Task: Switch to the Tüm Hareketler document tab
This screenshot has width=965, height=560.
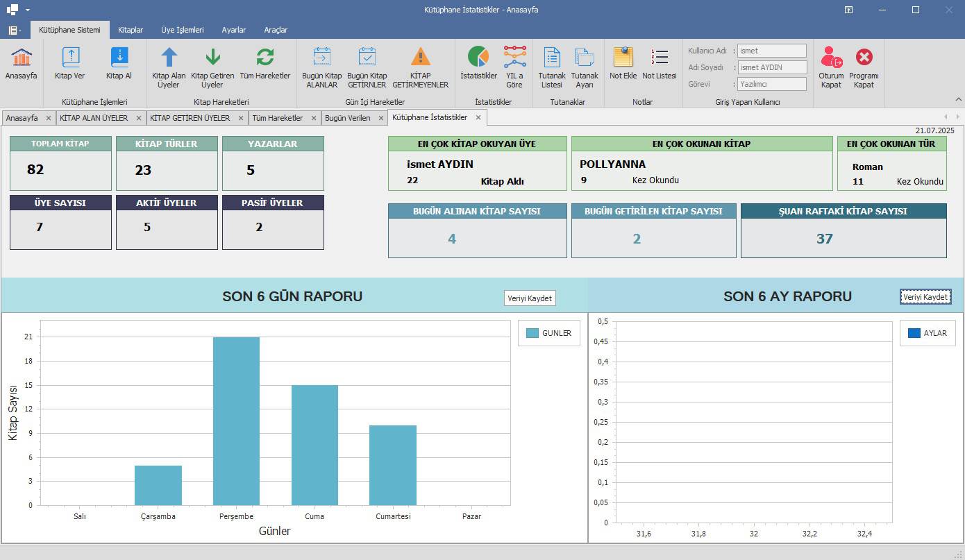Action: (277, 118)
